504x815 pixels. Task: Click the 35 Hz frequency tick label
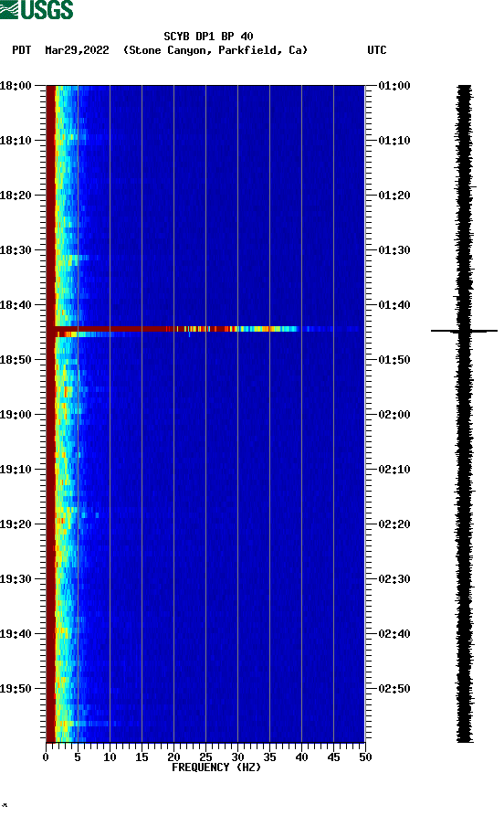coord(269,757)
